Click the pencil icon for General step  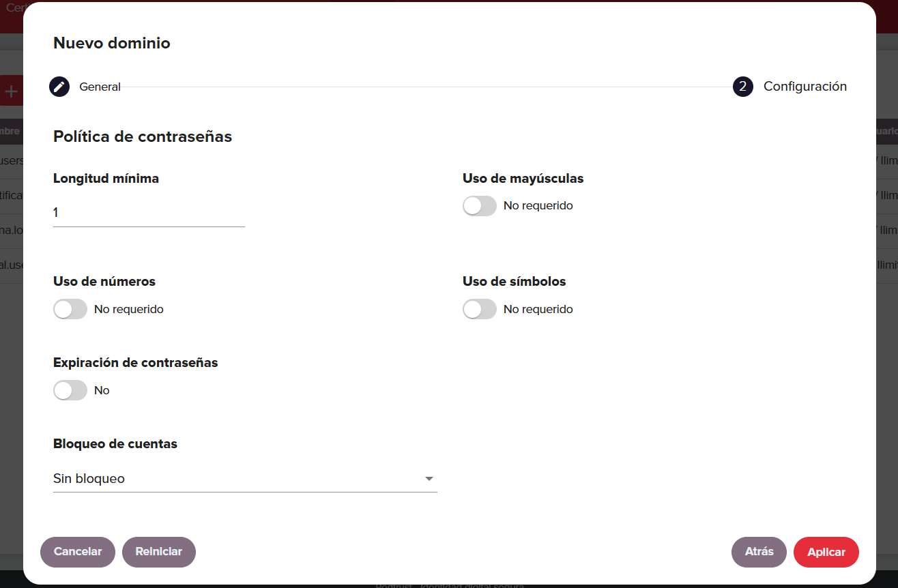click(59, 87)
